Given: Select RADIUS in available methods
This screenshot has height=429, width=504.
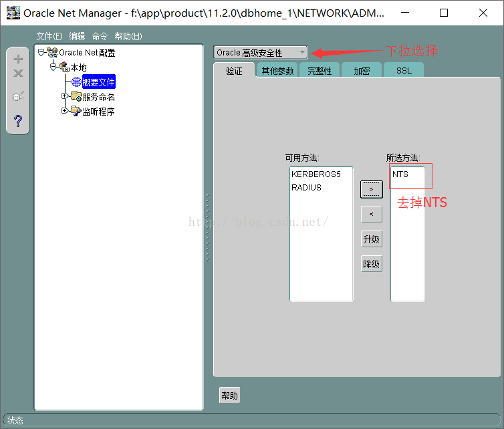Looking at the screenshot, I should click(306, 187).
